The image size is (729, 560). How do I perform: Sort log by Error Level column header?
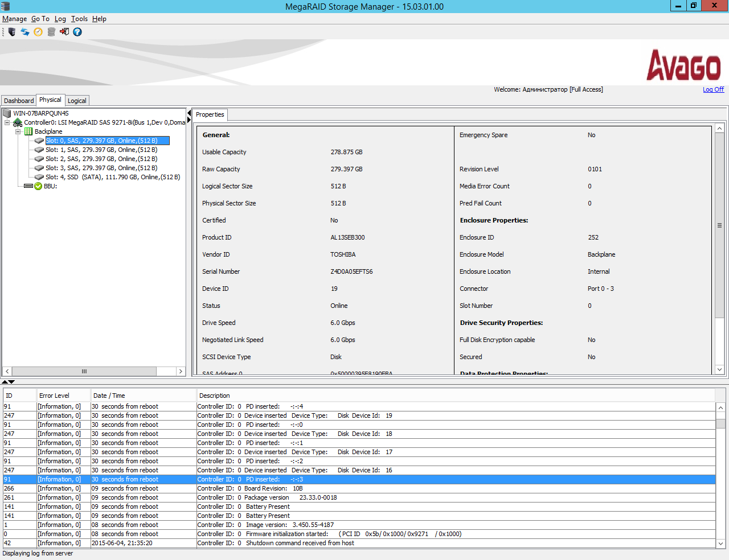(x=64, y=396)
